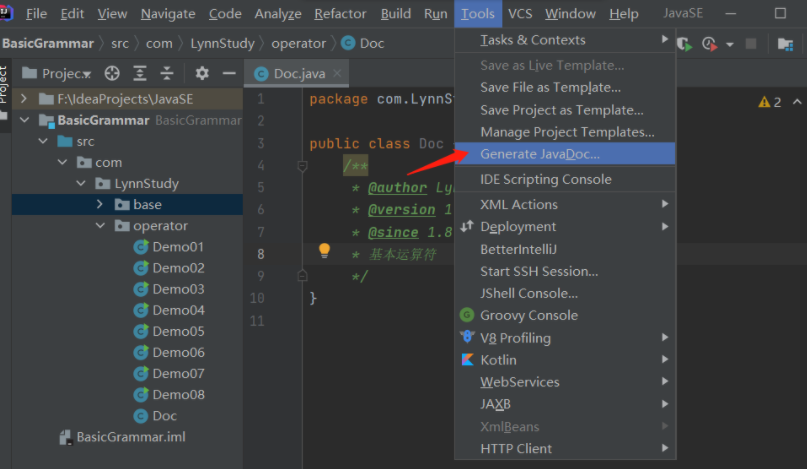Hide the Project panel with minus icon
This screenshot has width=807, height=469.
(229, 74)
